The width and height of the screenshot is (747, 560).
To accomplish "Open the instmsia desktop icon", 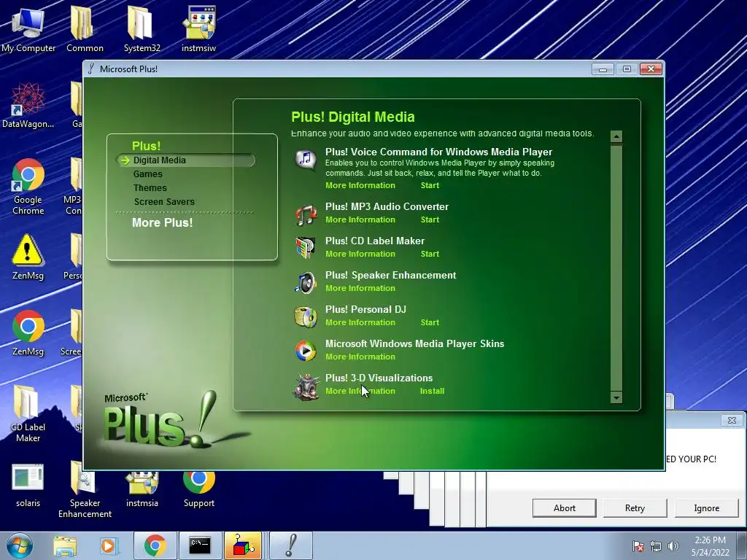I will (142, 489).
